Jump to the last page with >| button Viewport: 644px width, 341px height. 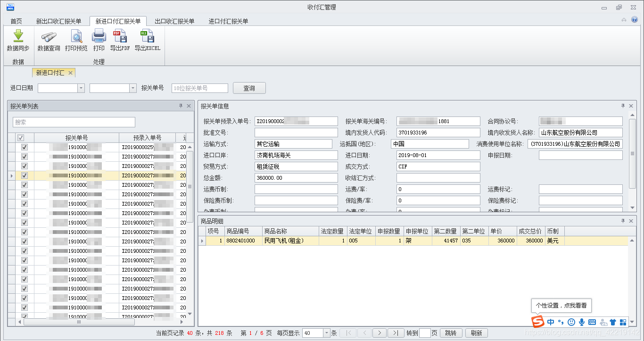pos(396,333)
